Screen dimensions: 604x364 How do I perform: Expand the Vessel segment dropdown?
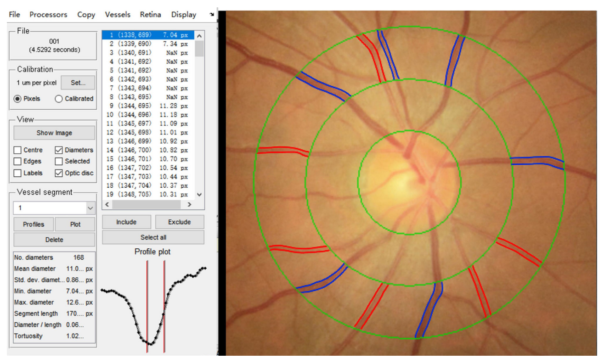click(90, 208)
